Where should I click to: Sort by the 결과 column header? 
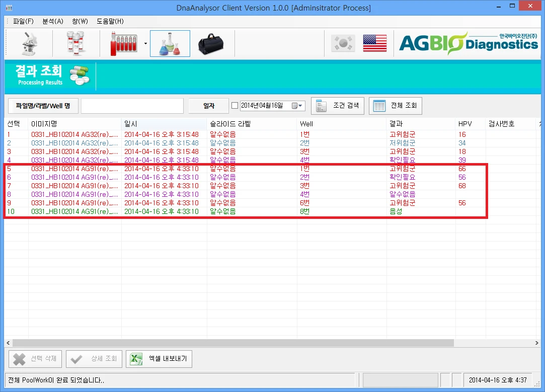click(x=421, y=124)
